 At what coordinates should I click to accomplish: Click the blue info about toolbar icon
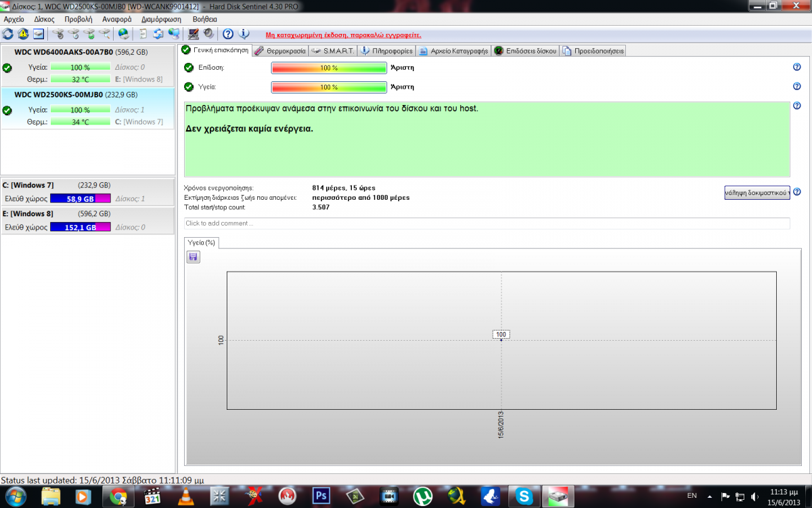[244, 33]
